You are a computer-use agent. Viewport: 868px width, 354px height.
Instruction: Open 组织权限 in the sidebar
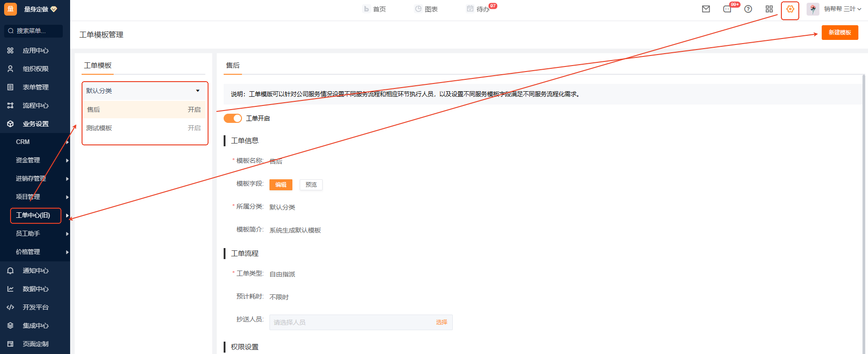tap(35, 69)
